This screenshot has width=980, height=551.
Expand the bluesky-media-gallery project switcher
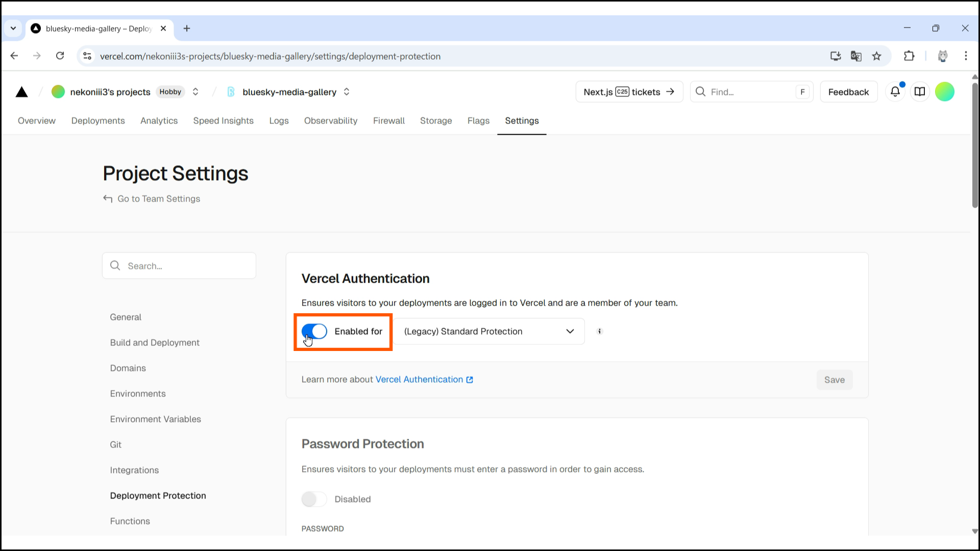pos(347,92)
